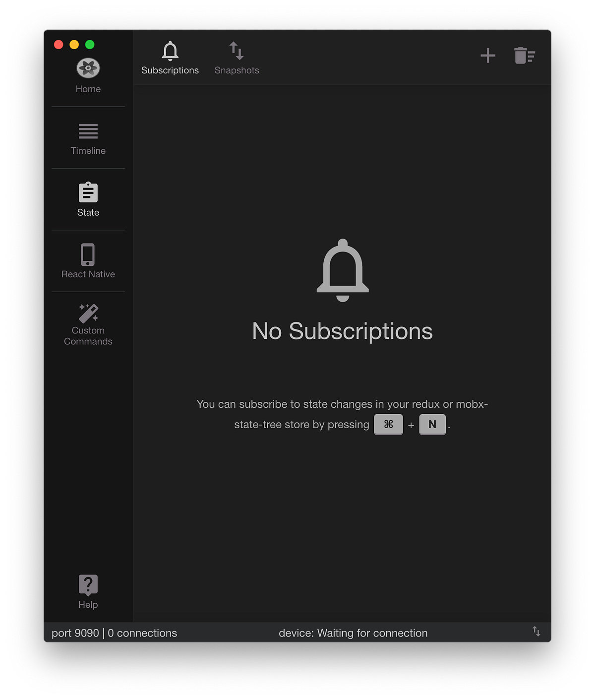Close the window with red button
Image resolution: width=595 pixels, height=700 pixels.
coord(59,45)
